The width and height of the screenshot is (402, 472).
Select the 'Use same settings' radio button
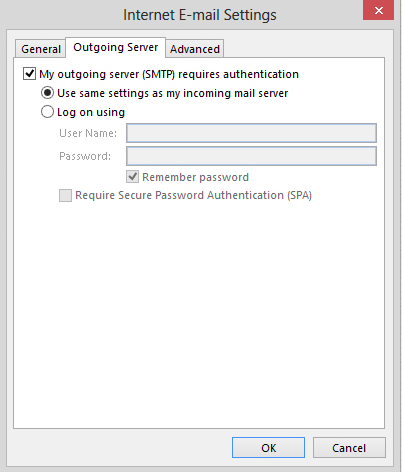click(x=47, y=93)
